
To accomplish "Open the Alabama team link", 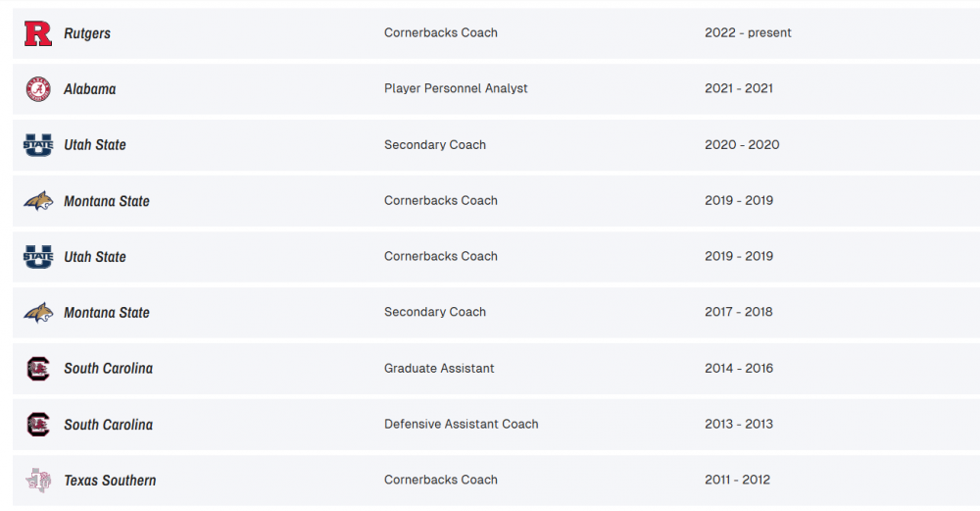I will [89, 89].
